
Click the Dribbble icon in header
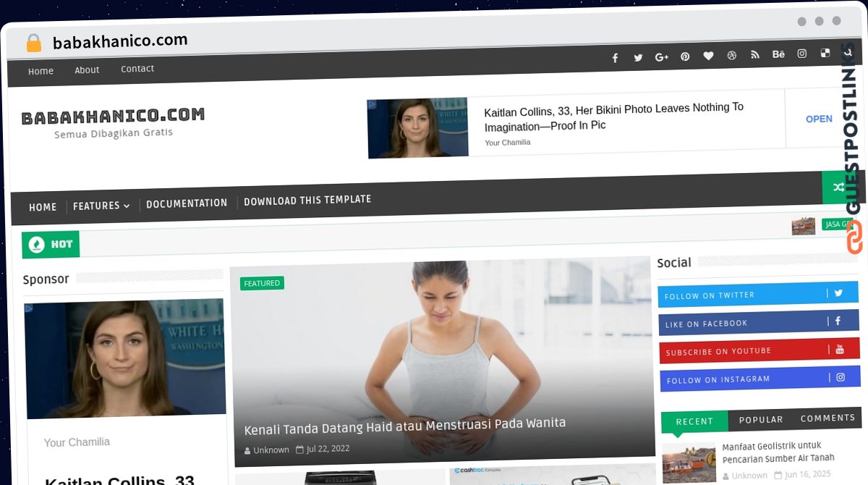[732, 56]
